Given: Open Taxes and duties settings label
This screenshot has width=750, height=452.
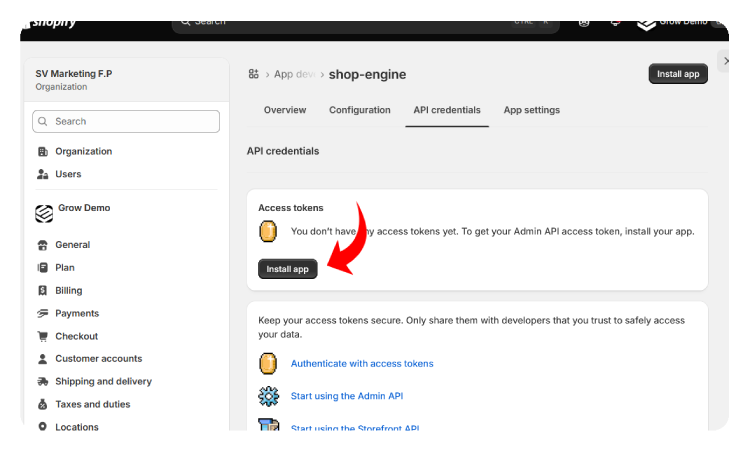Looking at the screenshot, I should point(93,404).
